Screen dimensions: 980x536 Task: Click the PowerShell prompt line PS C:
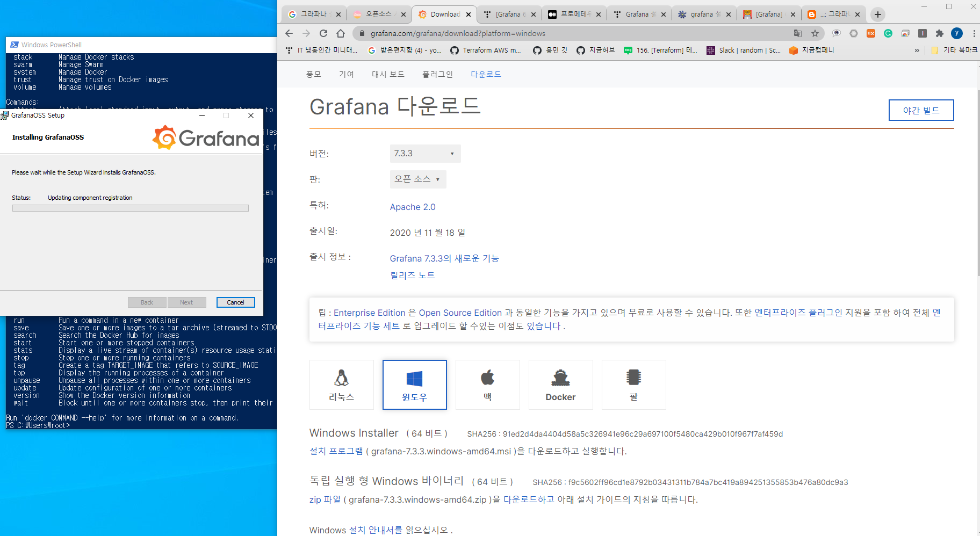(x=38, y=425)
